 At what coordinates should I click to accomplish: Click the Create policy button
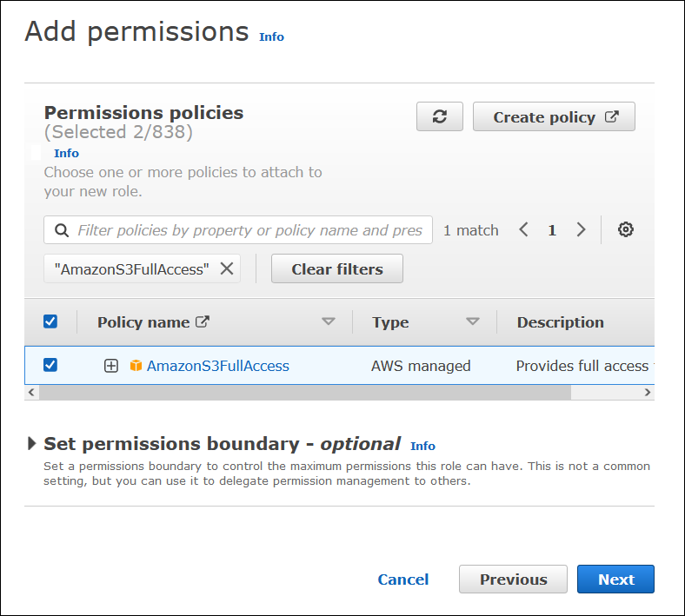pyautogui.click(x=554, y=116)
